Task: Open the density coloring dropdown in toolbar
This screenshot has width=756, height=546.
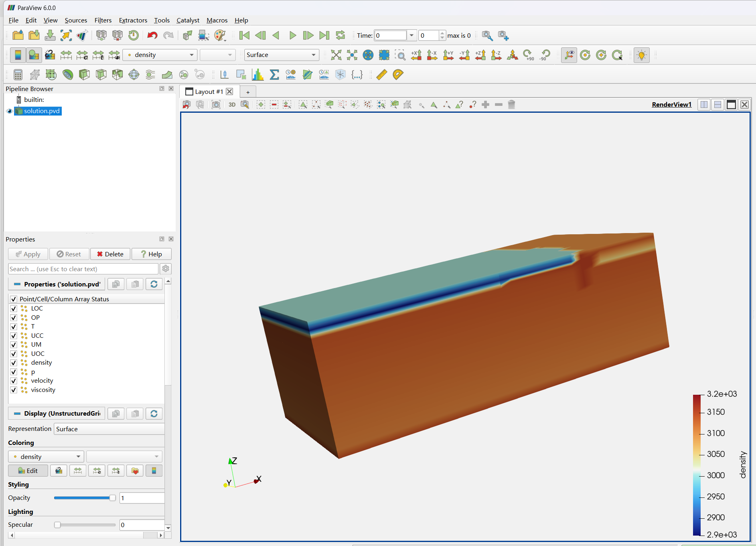Action: (x=160, y=55)
